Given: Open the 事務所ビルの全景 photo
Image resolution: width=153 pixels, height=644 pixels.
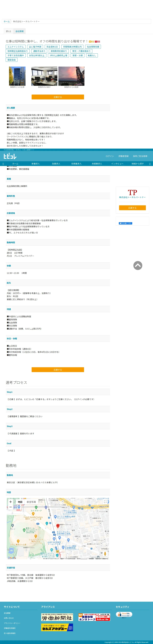Looking at the screenshot, I should [x=17, y=76].
